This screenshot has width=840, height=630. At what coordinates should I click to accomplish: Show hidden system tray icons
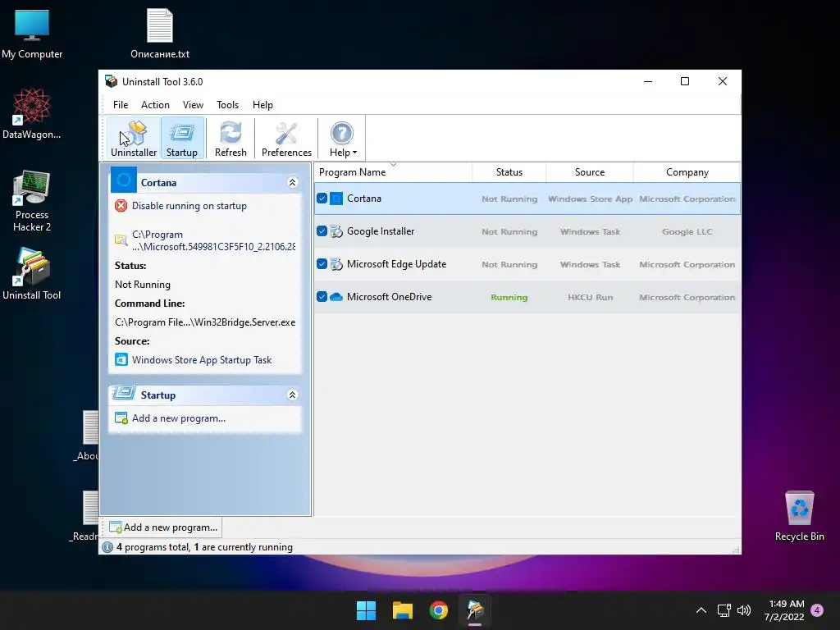coord(701,610)
